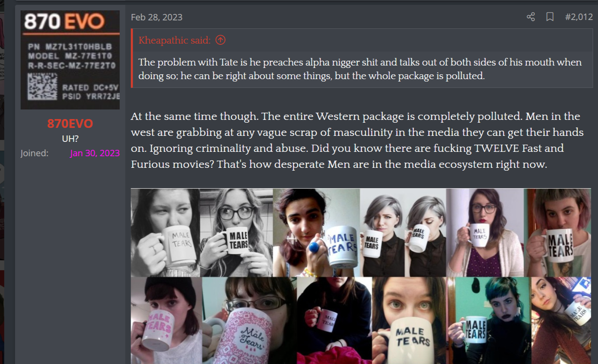Open the Feb 28, 2023 post date
Image resolution: width=598 pixels, height=364 pixels.
pos(157,17)
